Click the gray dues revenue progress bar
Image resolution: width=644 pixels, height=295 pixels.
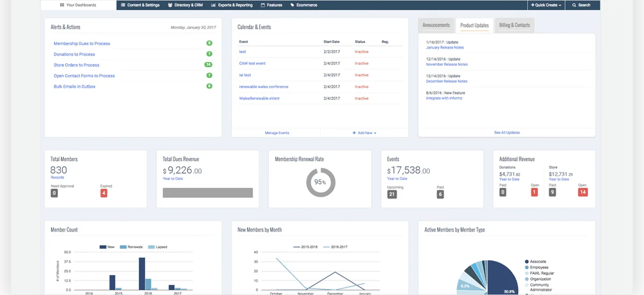click(x=208, y=193)
